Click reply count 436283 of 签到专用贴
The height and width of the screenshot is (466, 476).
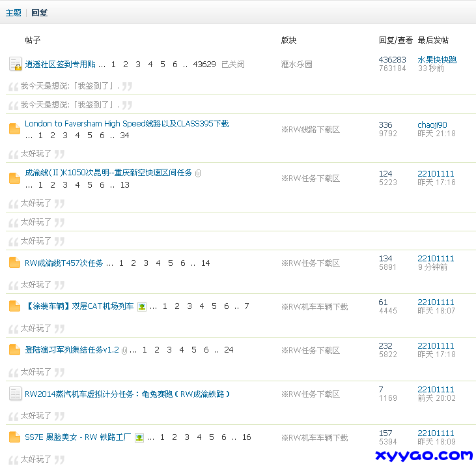click(x=392, y=60)
